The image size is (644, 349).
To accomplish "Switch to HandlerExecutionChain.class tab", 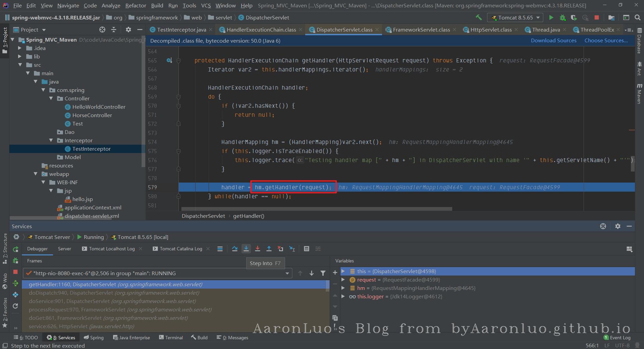I will coord(261,30).
